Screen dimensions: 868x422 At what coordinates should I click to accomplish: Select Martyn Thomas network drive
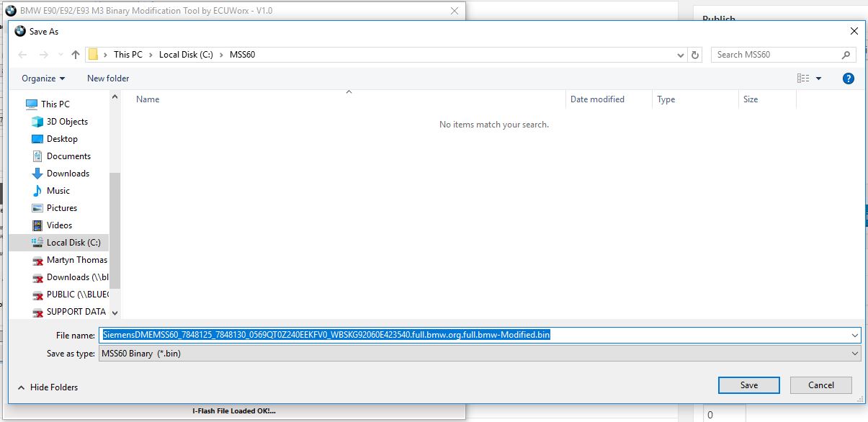[76, 260]
